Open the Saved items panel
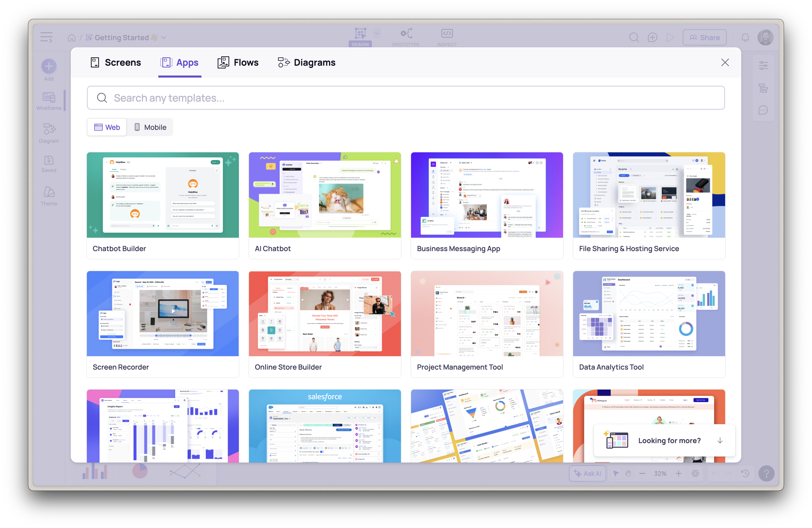Screen dimensions: 812x528 [x=49, y=164]
